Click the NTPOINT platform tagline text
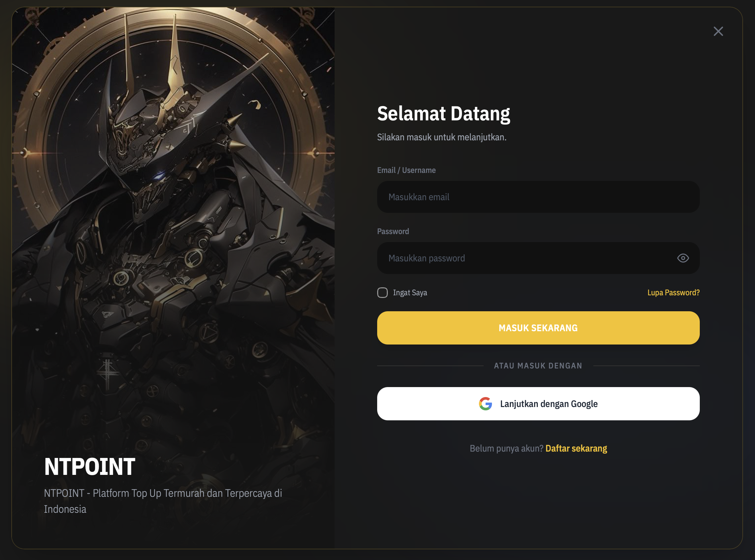The height and width of the screenshot is (560, 755). (163, 501)
